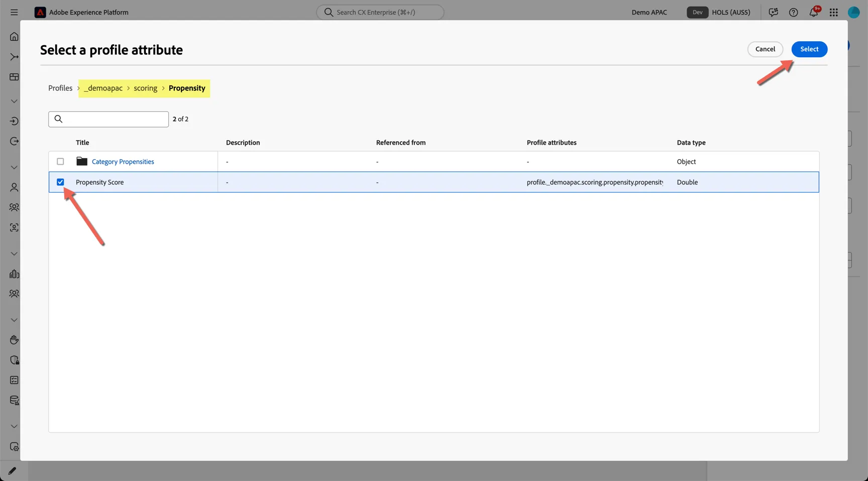Open the help question mark icon
The image size is (868, 481).
coord(793,12)
